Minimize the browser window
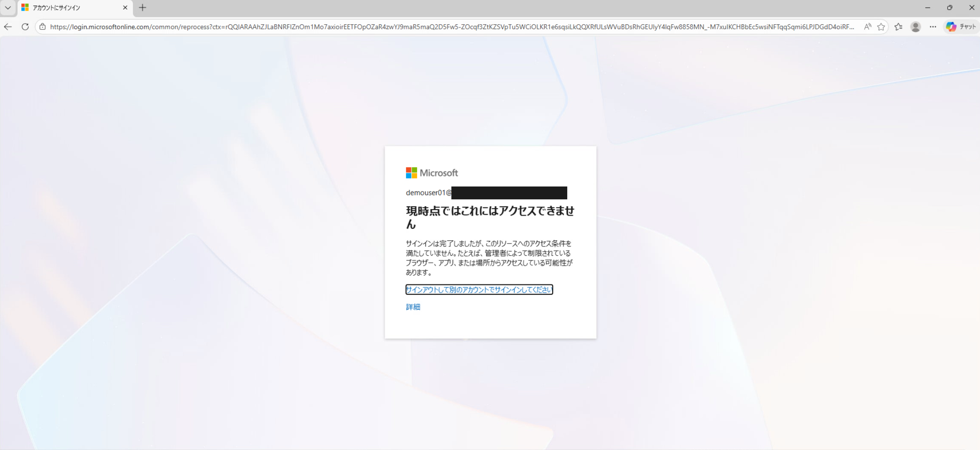The width and height of the screenshot is (980, 450). coord(928,8)
